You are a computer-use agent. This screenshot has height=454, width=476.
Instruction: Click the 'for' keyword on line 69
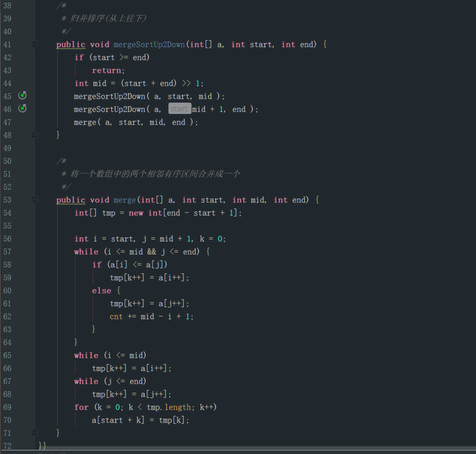pos(81,407)
